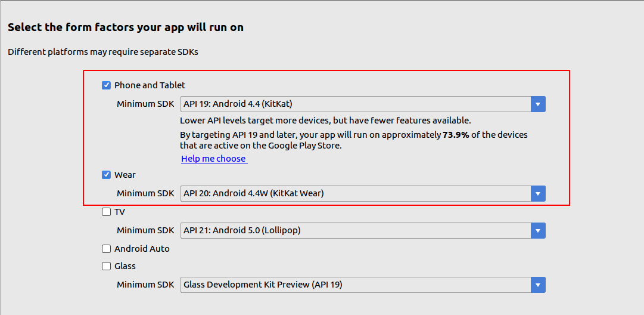Image resolution: width=644 pixels, height=315 pixels.
Task: Tick the Android Auto checkbox
Action: (x=107, y=249)
